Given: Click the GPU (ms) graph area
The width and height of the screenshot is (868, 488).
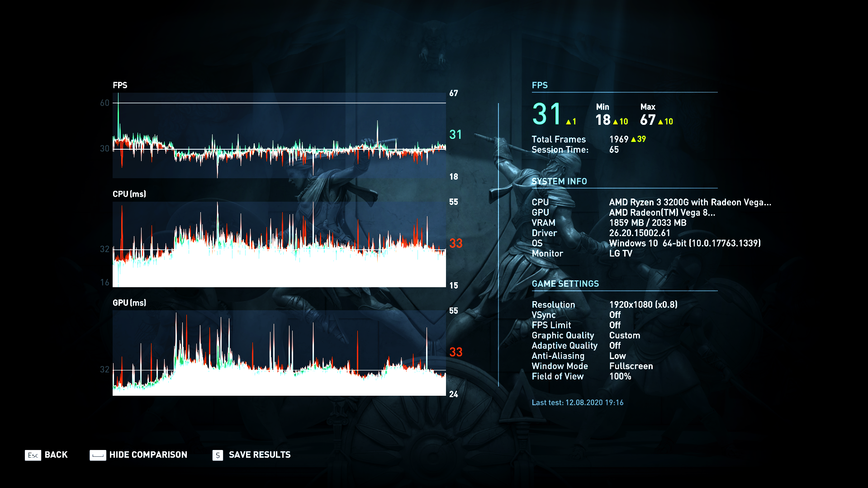Looking at the screenshot, I should 279,353.
